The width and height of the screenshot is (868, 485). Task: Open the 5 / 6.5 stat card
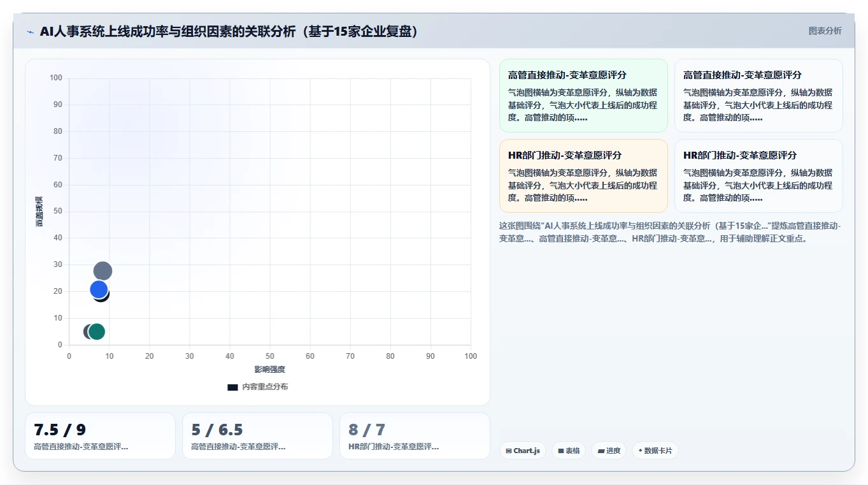pyautogui.click(x=257, y=436)
